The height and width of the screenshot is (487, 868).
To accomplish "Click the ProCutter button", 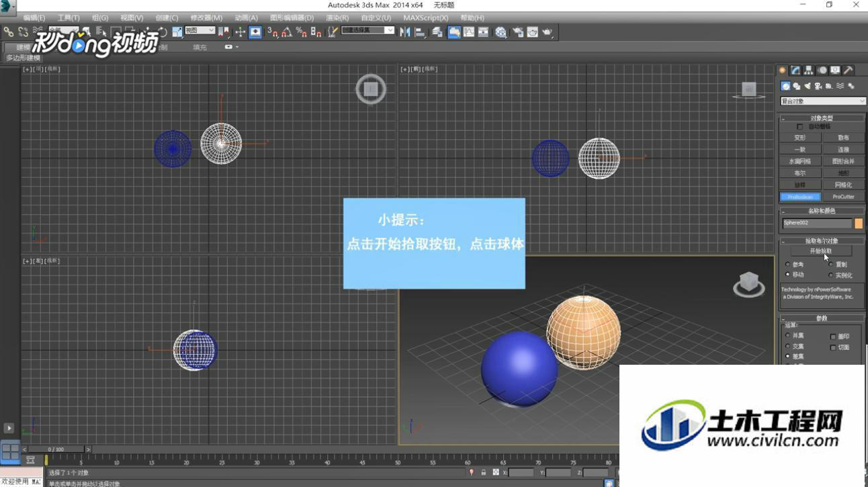I will pos(843,197).
